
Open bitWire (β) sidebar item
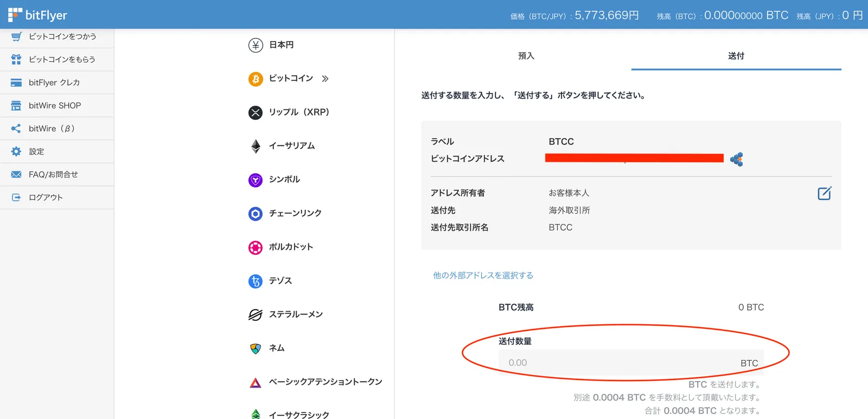tap(57, 128)
